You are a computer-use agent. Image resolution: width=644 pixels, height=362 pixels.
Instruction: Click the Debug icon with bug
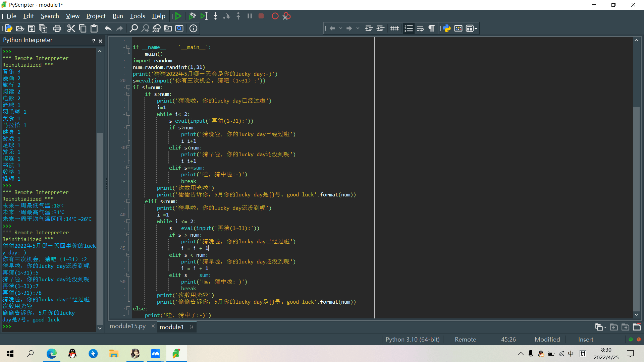coord(192,16)
